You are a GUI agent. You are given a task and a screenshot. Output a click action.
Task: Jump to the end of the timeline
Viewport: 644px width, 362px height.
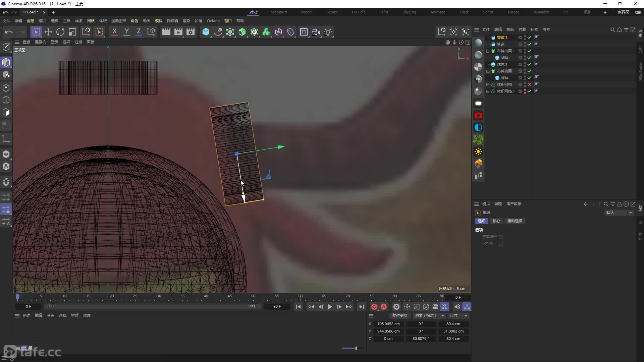point(361,307)
